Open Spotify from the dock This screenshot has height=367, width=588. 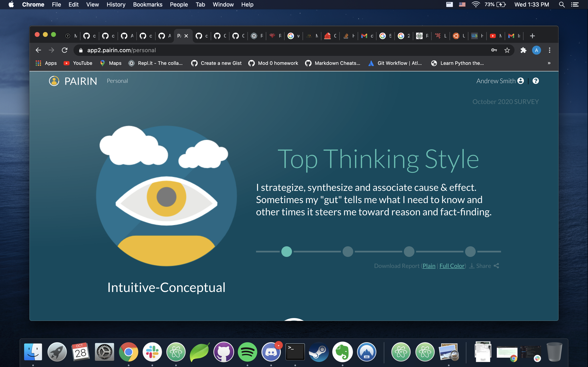[247, 352]
